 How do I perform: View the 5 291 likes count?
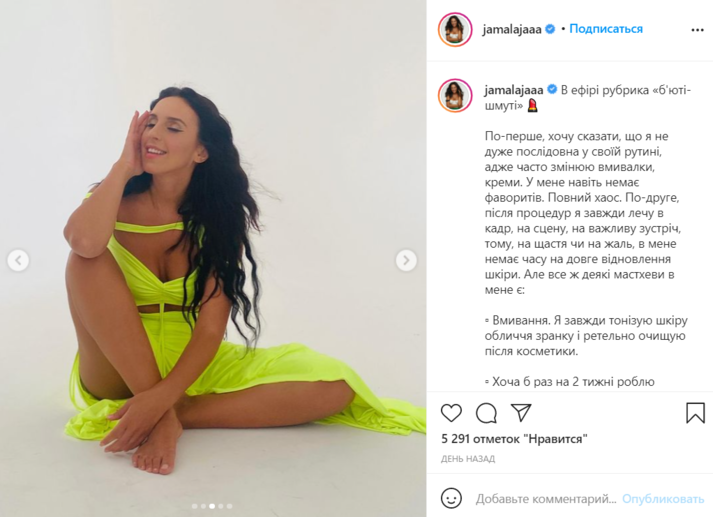click(514, 439)
